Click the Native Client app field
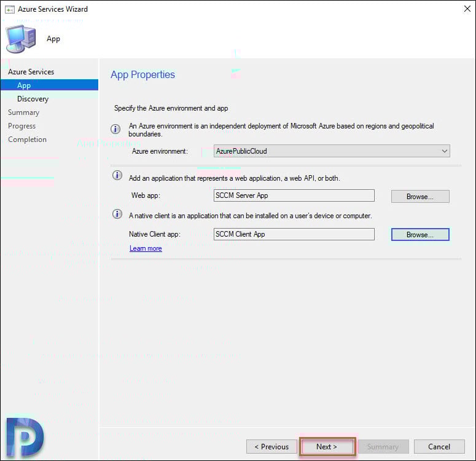 pyautogui.click(x=294, y=234)
